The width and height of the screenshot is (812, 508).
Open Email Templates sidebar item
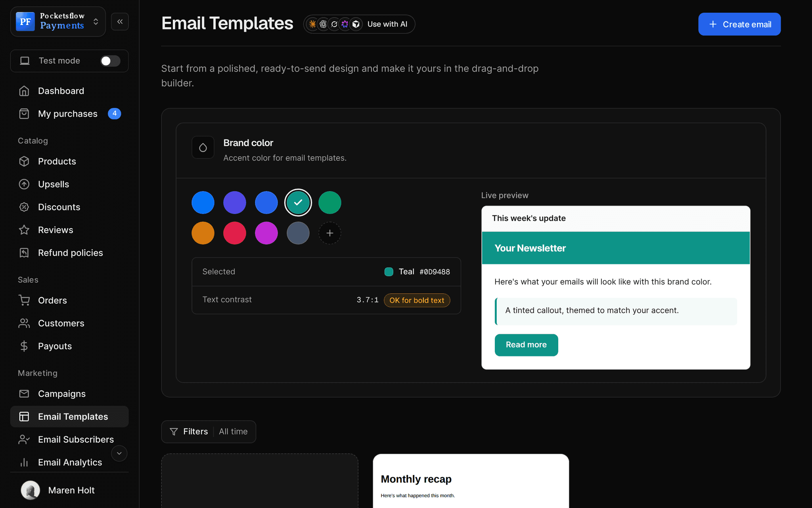69,417
